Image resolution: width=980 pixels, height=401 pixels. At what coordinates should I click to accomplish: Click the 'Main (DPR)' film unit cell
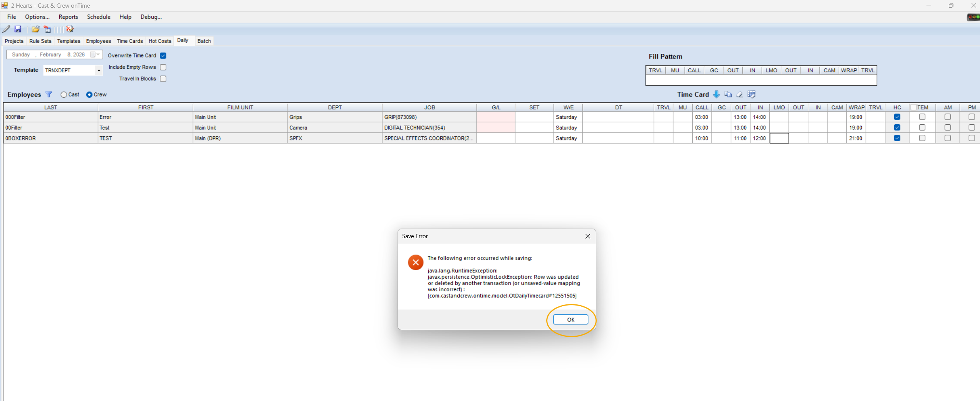pos(240,138)
